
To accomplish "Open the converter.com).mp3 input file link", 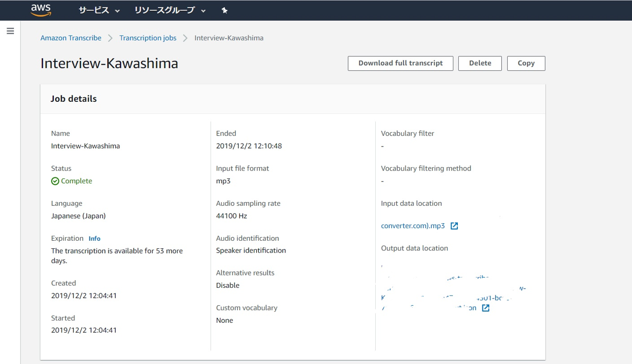I will pos(413,226).
